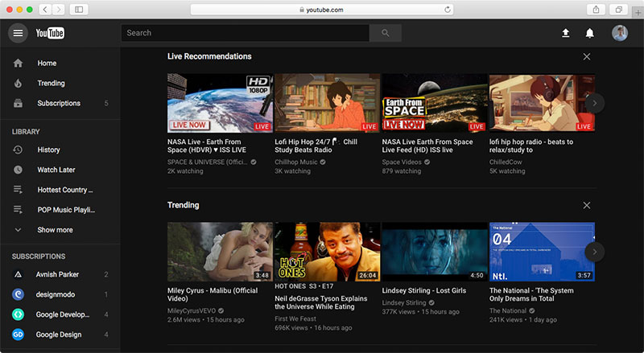
Task: Open Hottest Country playlist
Action: coord(60,190)
